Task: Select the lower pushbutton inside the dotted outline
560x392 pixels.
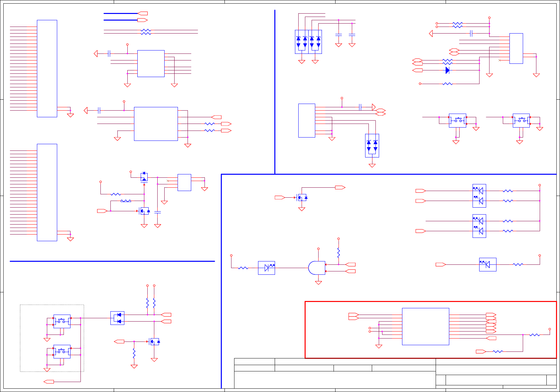Action: pos(62,351)
